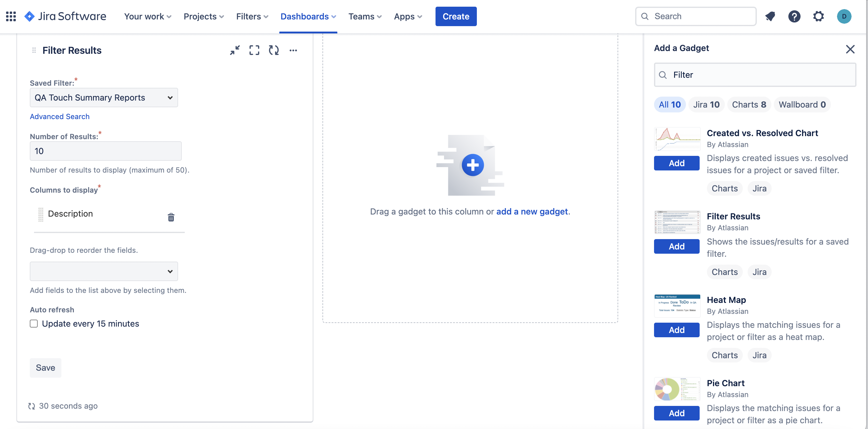
Task: Select the All 10 gadget category tab
Action: point(670,105)
